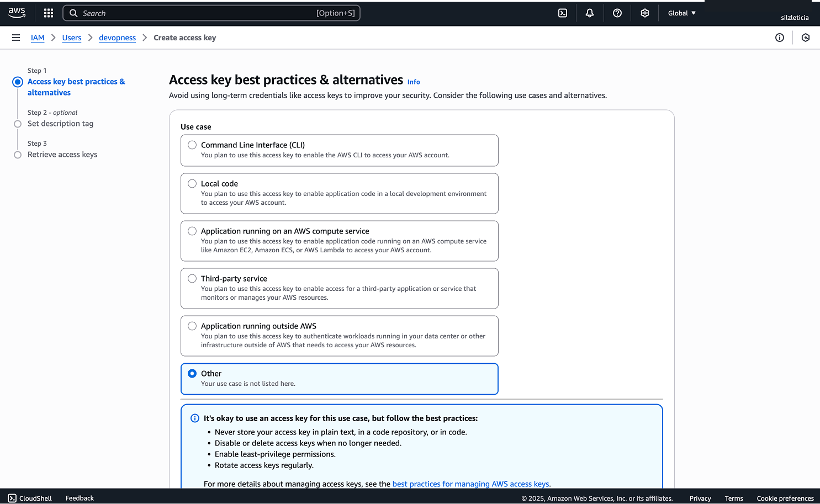Open the info panel icon at top right
820x504 pixels.
(x=779, y=38)
